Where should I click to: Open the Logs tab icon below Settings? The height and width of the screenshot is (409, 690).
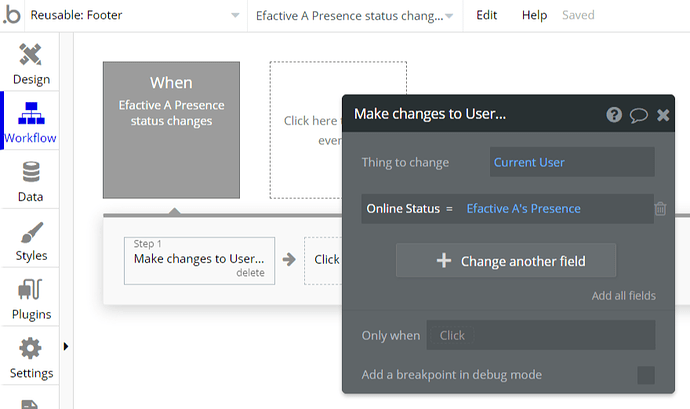[x=30, y=404]
